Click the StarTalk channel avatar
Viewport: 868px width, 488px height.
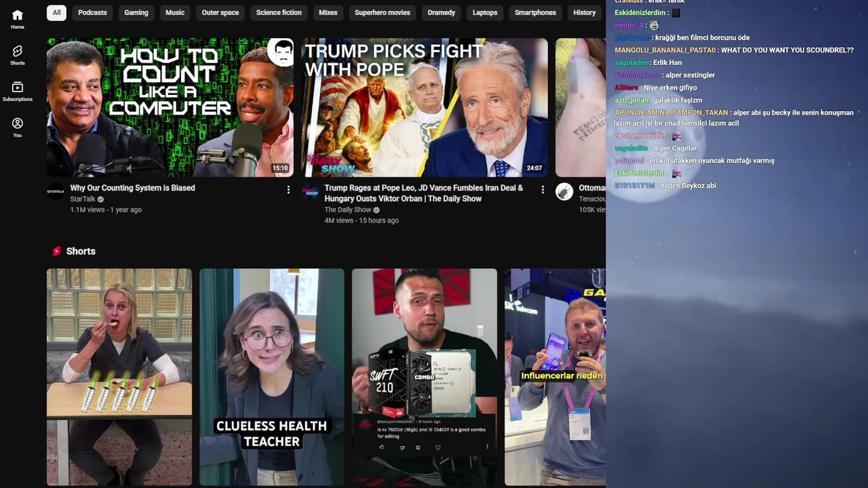(x=56, y=192)
